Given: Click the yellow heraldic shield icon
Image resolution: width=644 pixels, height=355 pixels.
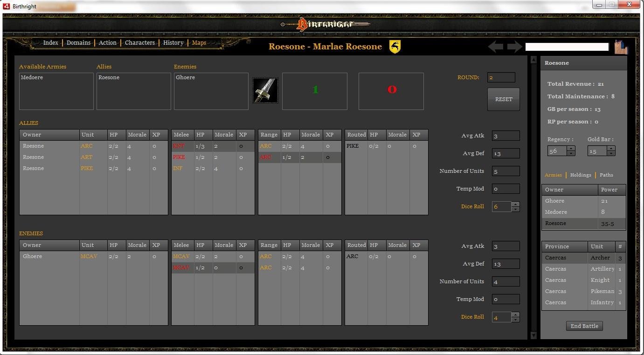Looking at the screenshot, I should 395,47.
